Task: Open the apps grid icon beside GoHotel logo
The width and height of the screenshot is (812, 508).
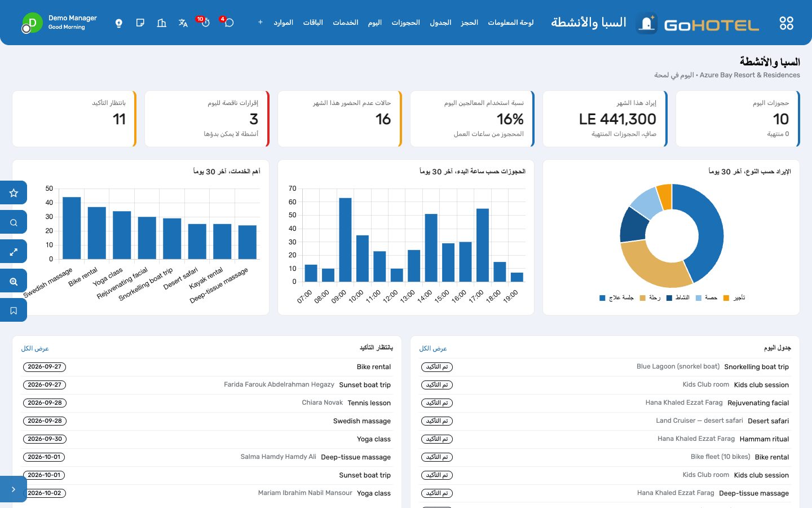Action: click(x=786, y=23)
